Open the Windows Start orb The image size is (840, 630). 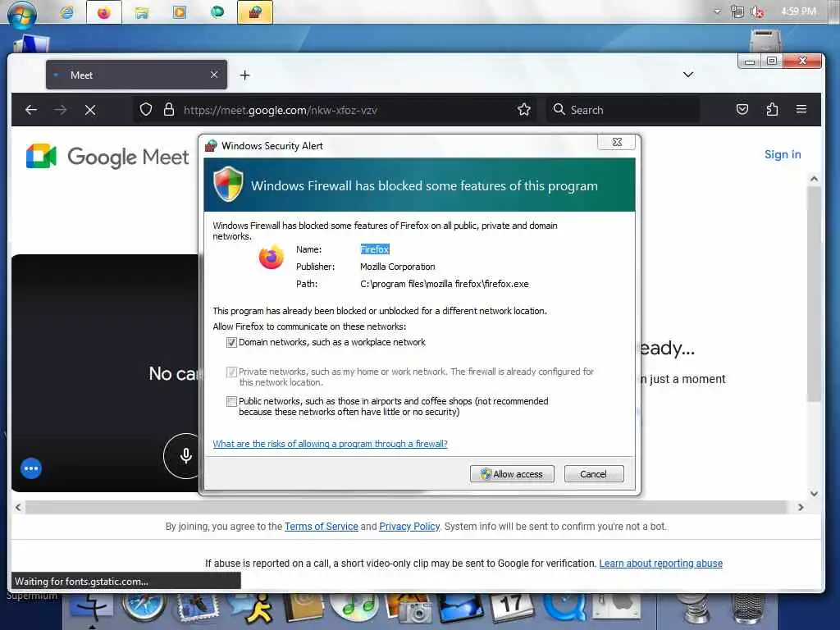[22, 13]
